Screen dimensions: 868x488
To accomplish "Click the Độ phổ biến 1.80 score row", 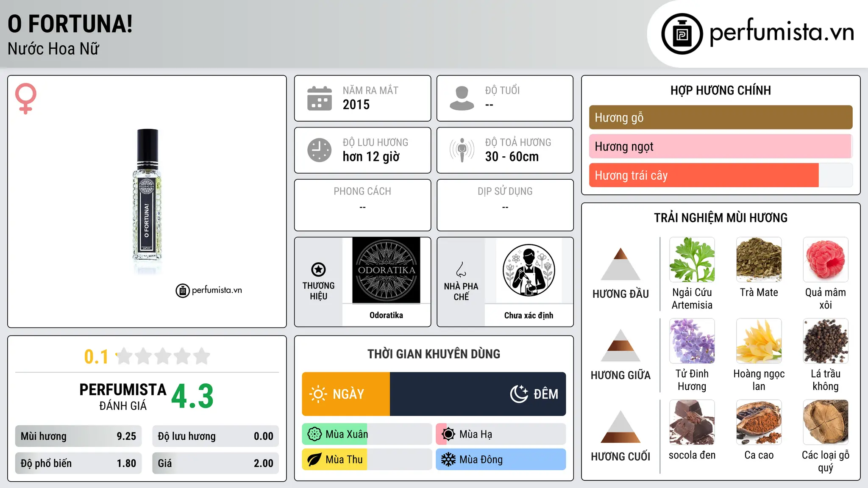I will pyautogui.click(x=78, y=463).
